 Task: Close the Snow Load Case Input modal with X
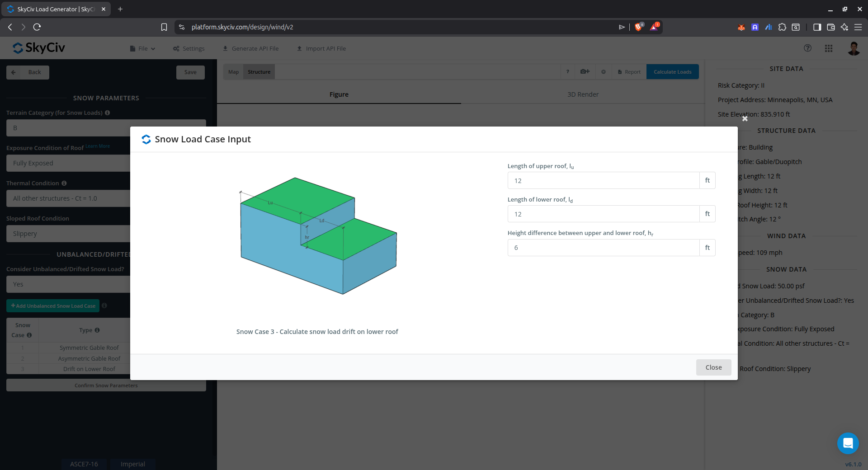tap(745, 119)
